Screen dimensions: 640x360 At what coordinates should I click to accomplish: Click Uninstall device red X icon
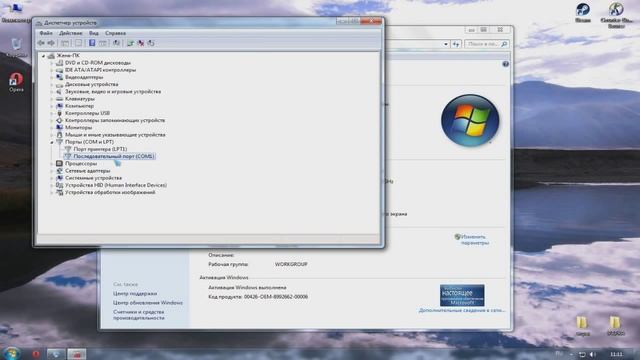pyautogui.click(x=141, y=43)
